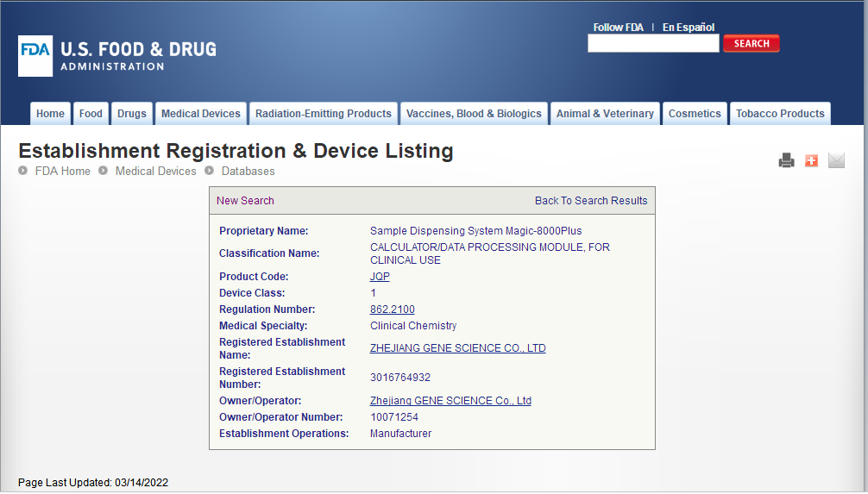868x494 pixels.
Task: Click the Regulation Number: label
Action: pos(267,310)
